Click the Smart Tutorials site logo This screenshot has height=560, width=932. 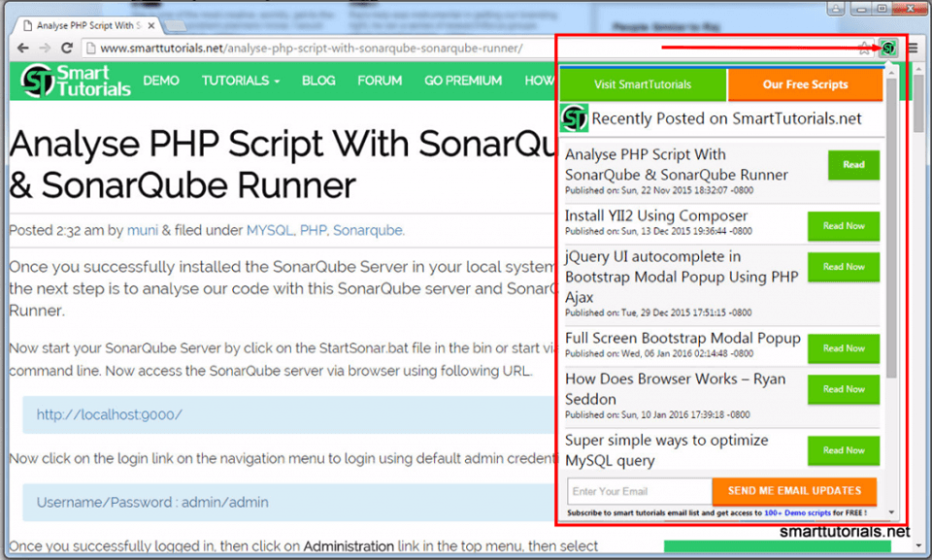(x=76, y=81)
